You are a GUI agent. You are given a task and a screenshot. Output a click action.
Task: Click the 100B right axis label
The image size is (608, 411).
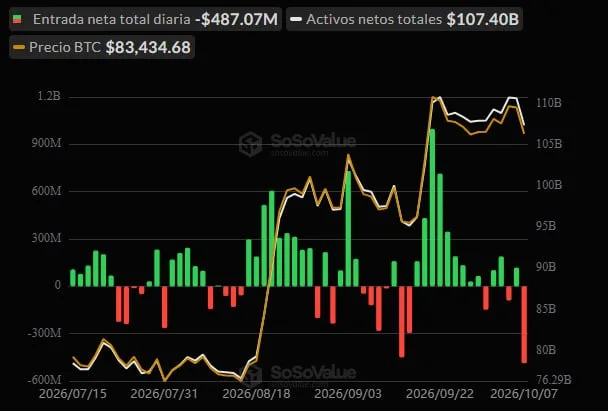(549, 185)
